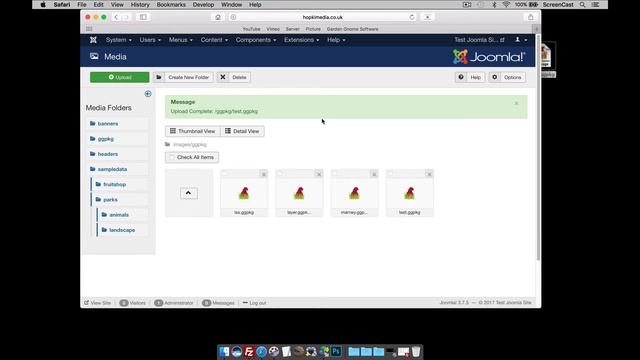
Task: Click Log out in footer
Action: tap(254, 303)
